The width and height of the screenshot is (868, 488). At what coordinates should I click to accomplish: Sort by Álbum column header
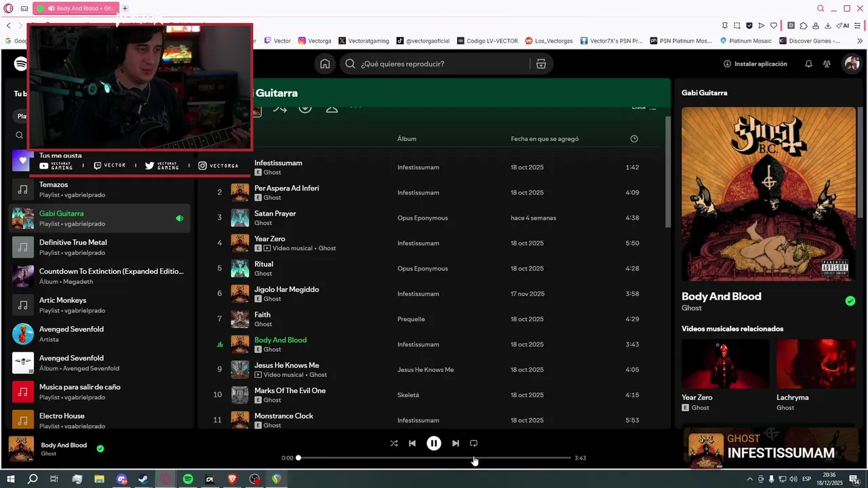[x=407, y=139]
